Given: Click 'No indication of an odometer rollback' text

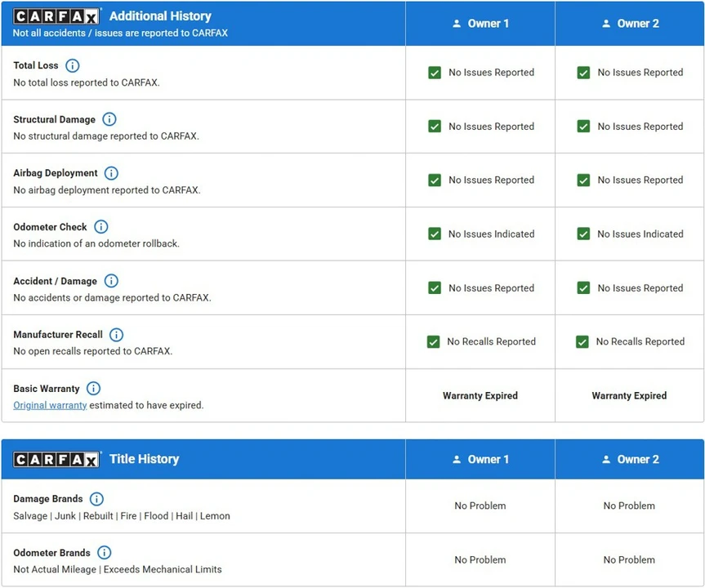Looking at the screenshot, I should point(96,243).
